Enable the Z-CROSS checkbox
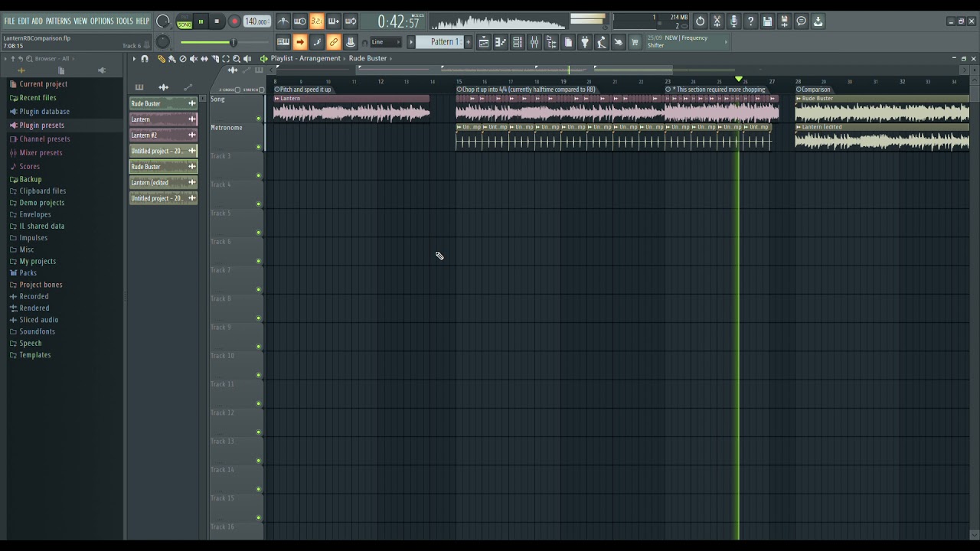The image size is (980, 551). coord(238,90)
